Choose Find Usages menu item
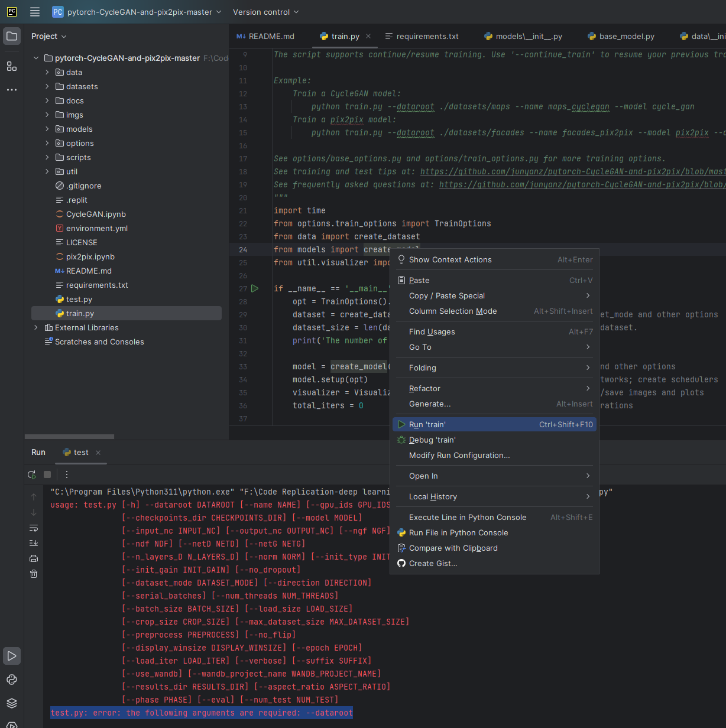 494,331
